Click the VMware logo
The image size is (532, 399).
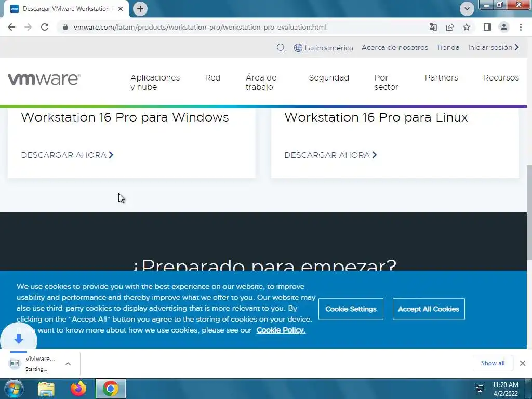(44, 79)
